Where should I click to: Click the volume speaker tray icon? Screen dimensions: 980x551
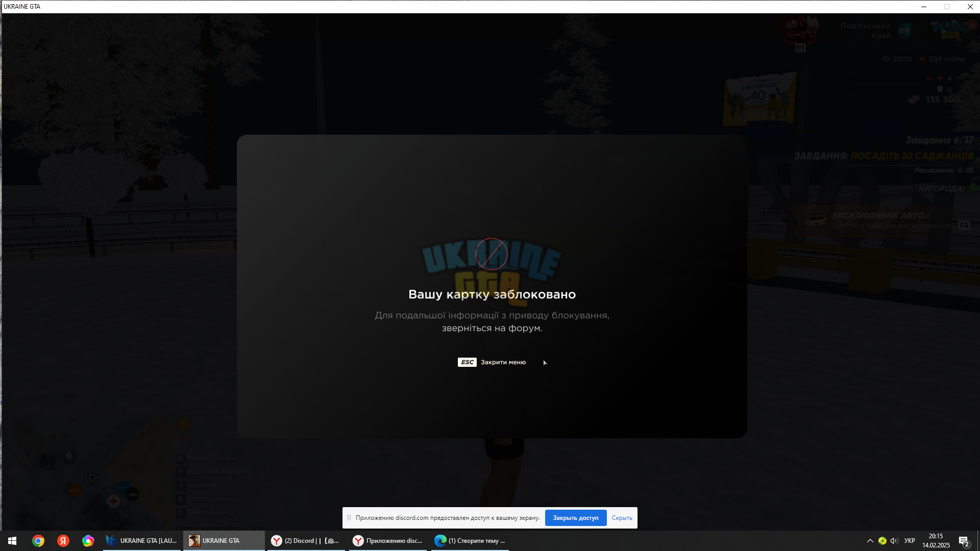[x=894, y=541]
